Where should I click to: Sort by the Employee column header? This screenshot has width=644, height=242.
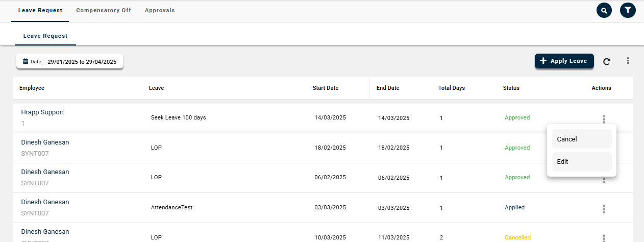click(x=32, y=88)
